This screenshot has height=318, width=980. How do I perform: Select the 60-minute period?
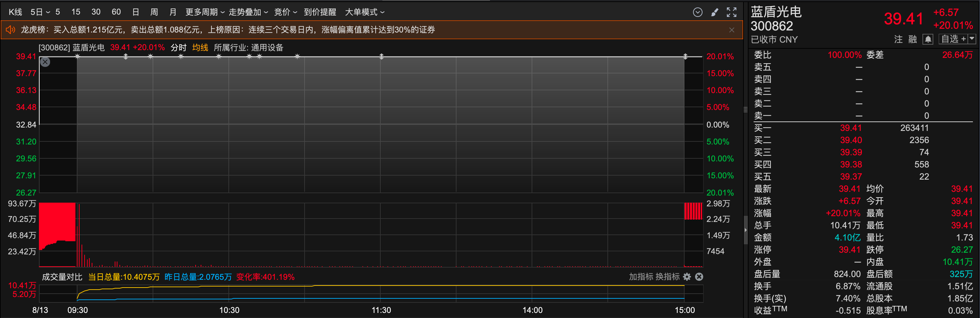(x=116, y=12)
